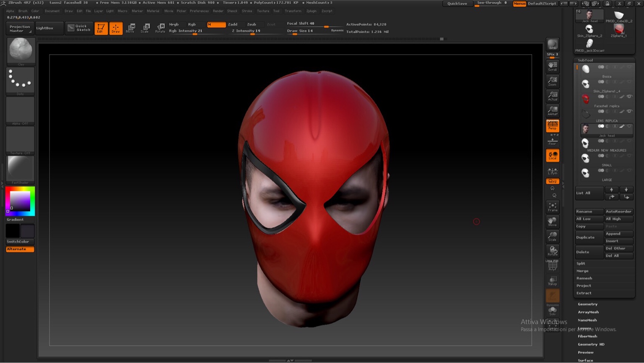Click the Scroll canvas icon
The width and height of the screenshot is (644, 363).
click(553, 66)
